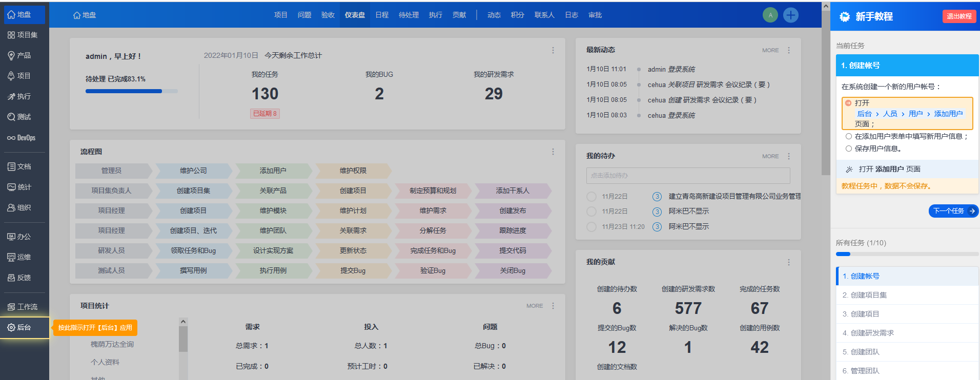Click the 待处理 completion progress bar

(x=131, y=91)
